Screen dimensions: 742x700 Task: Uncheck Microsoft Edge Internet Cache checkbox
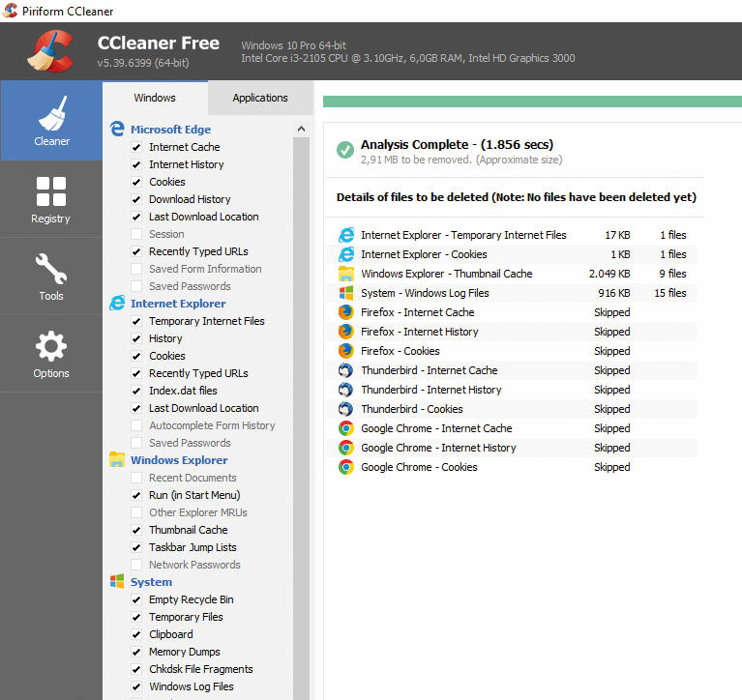tap(136, 147)
